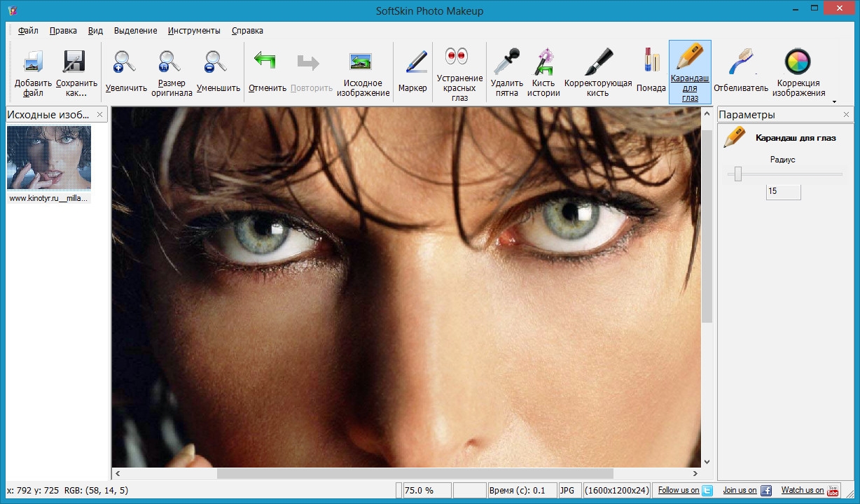Close the Параметры panel
The height and width of the screenshot is (504, 860).
point(846,114)
